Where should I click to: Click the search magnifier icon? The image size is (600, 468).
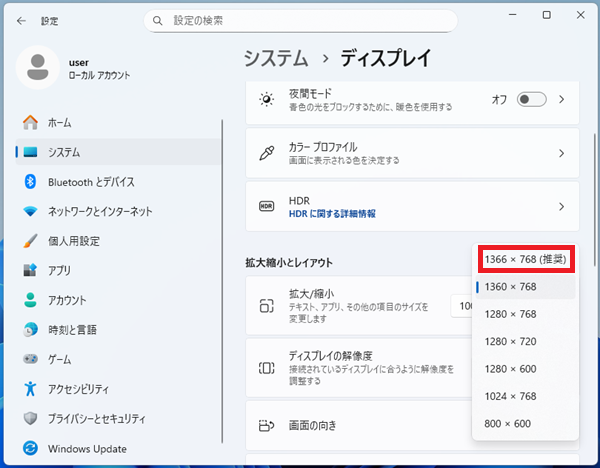[159, 20]
